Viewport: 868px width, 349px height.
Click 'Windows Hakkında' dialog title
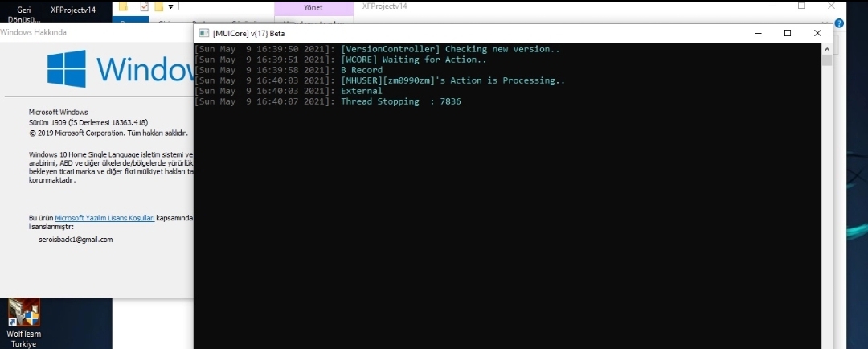tap(34, 32)
